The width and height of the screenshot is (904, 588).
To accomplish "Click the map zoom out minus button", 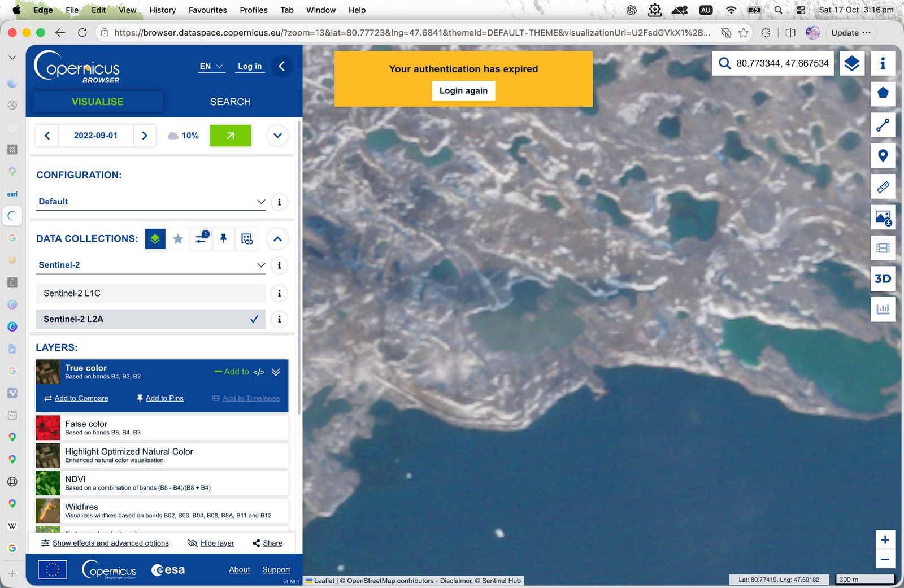I will pos(885,559).
